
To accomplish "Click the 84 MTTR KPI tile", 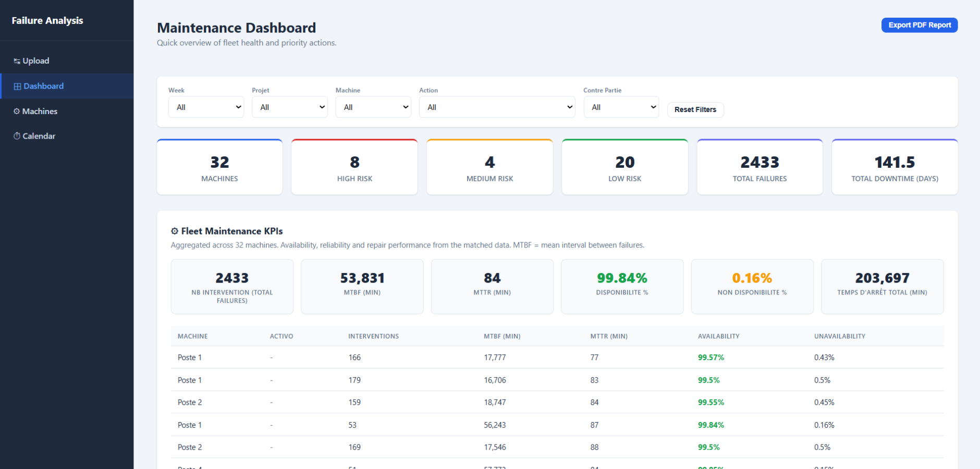I will pyautogui.click(x=492, y=287).
